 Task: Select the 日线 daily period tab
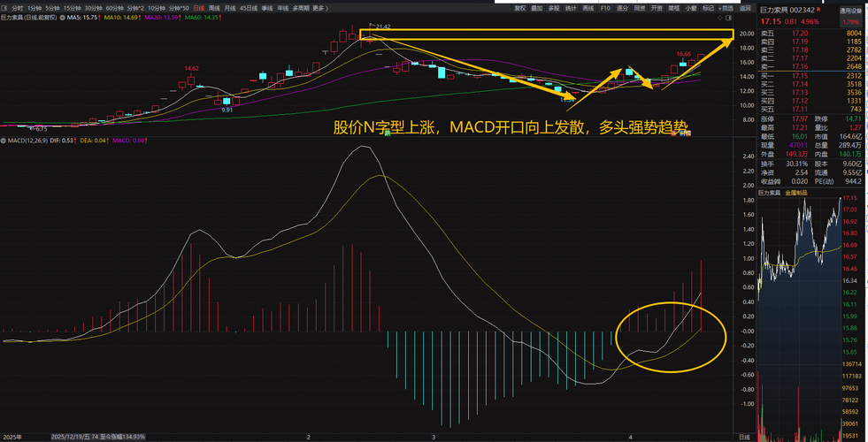click(x=199, y=8)
